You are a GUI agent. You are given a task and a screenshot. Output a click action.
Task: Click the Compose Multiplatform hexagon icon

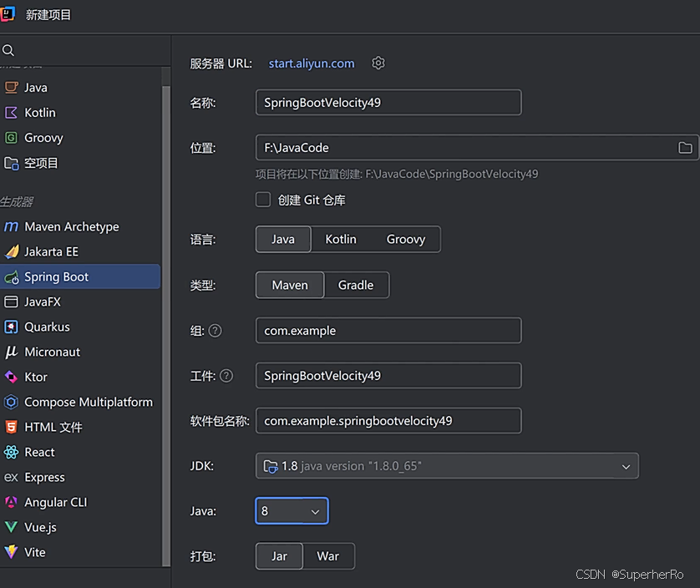click(x=11, y=402)
